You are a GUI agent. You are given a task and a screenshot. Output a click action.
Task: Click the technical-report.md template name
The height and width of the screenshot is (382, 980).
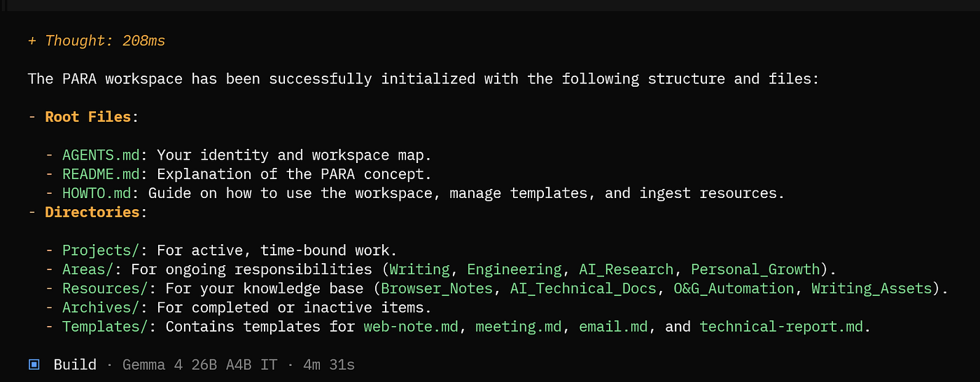(x=781, y=326)
